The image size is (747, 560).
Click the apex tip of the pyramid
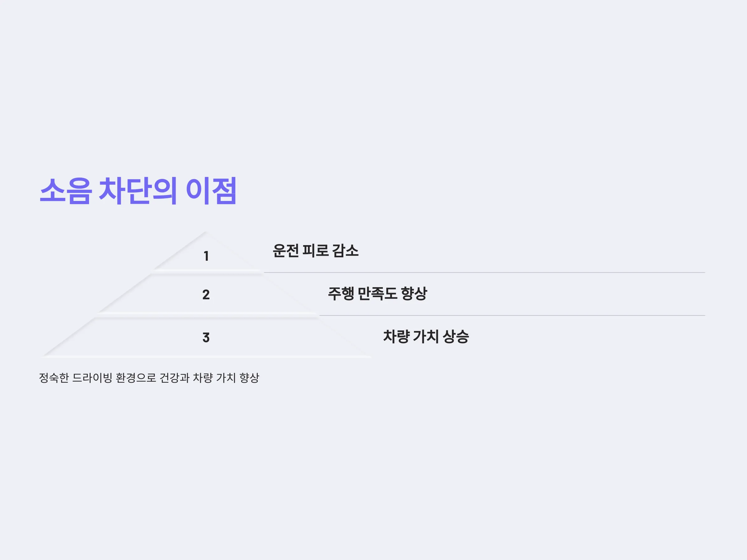[206, 233]
